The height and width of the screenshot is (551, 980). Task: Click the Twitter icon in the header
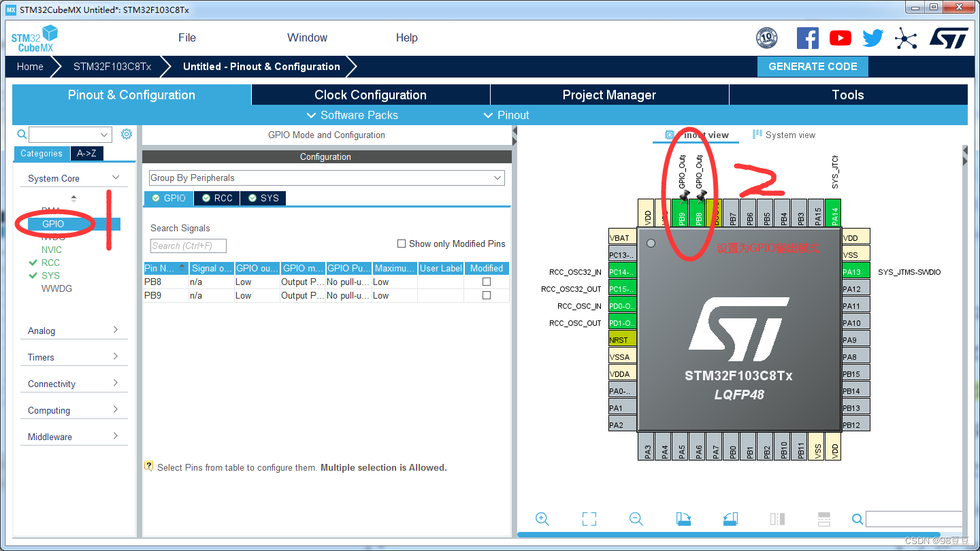872,37
